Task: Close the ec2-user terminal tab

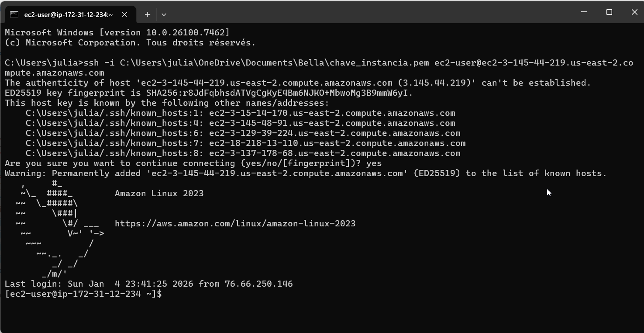Action: [x=124, y=14]
